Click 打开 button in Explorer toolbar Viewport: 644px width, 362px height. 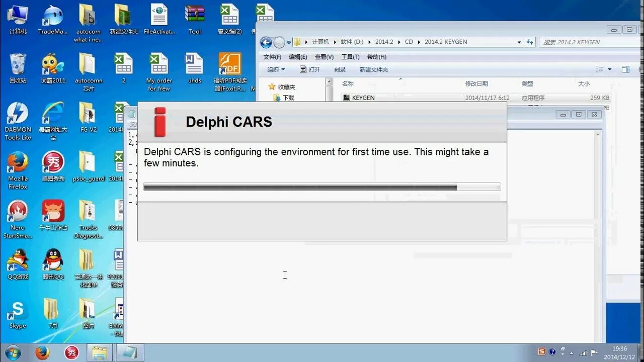[x=310, y=69]
